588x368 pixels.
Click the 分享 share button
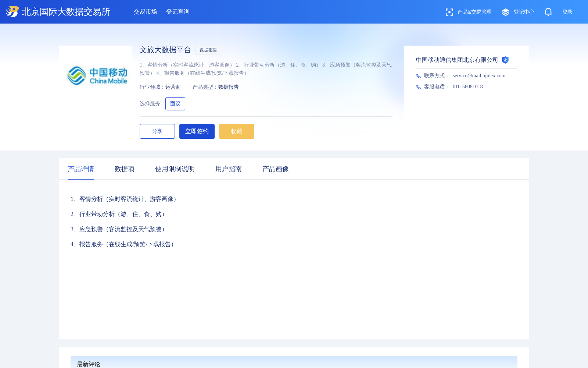157,131
